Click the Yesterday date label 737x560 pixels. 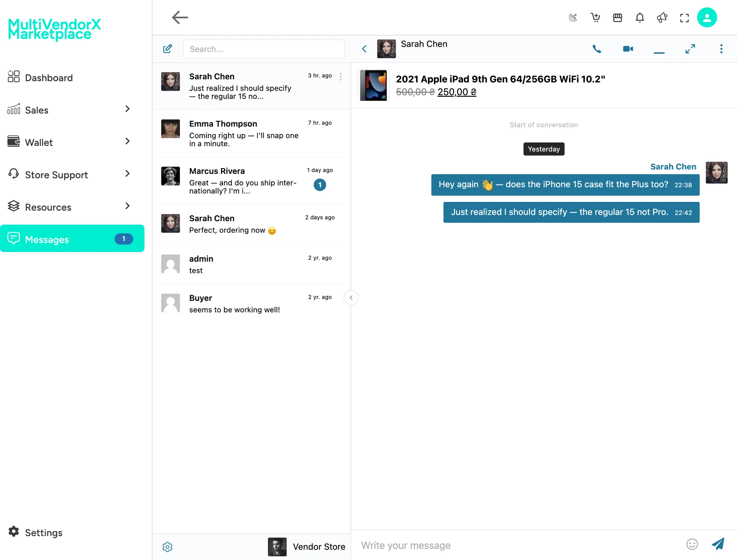pyautogui.click(x=544, y=149)
